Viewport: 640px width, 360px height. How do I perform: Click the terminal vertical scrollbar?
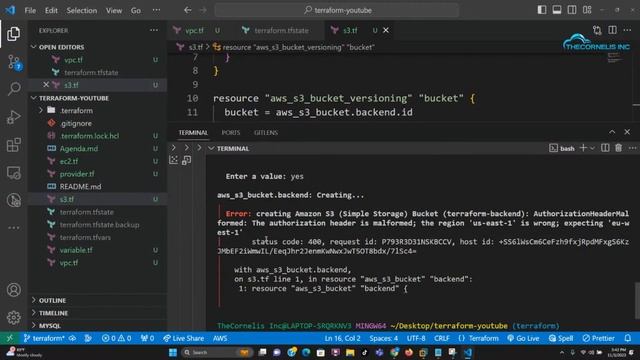637,300
